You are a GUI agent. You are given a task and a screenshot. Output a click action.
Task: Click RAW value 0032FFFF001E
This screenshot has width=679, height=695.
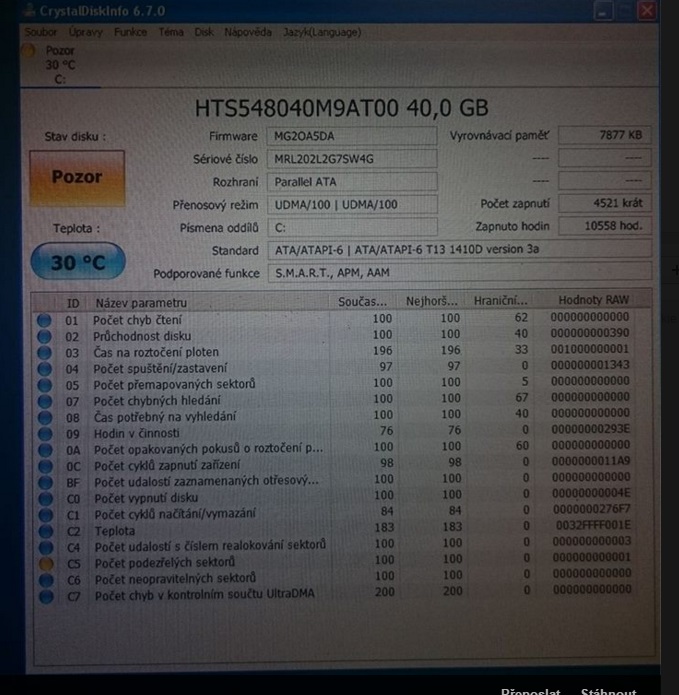pyautogui.click(x=593, y=525)
